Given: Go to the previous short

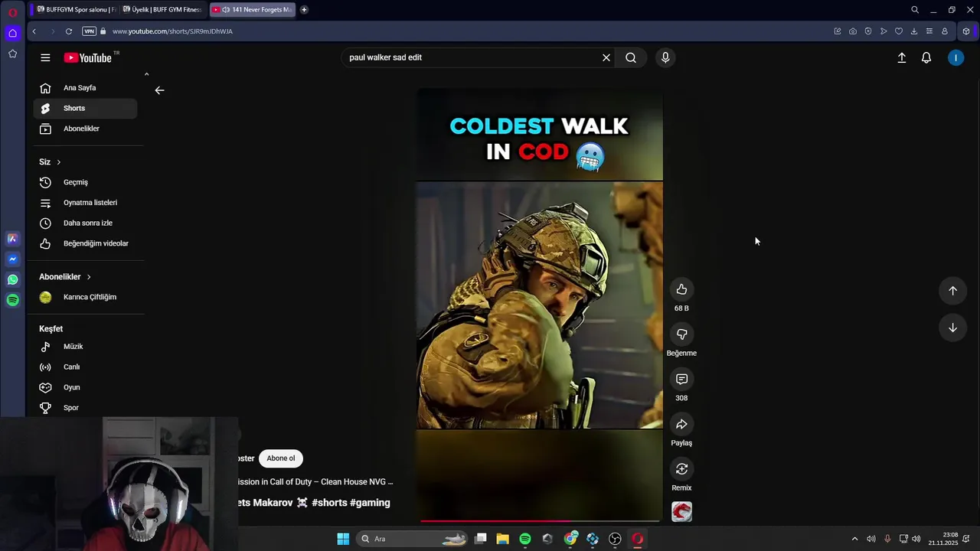Looking at the screenshot, I should coord(952,291).
